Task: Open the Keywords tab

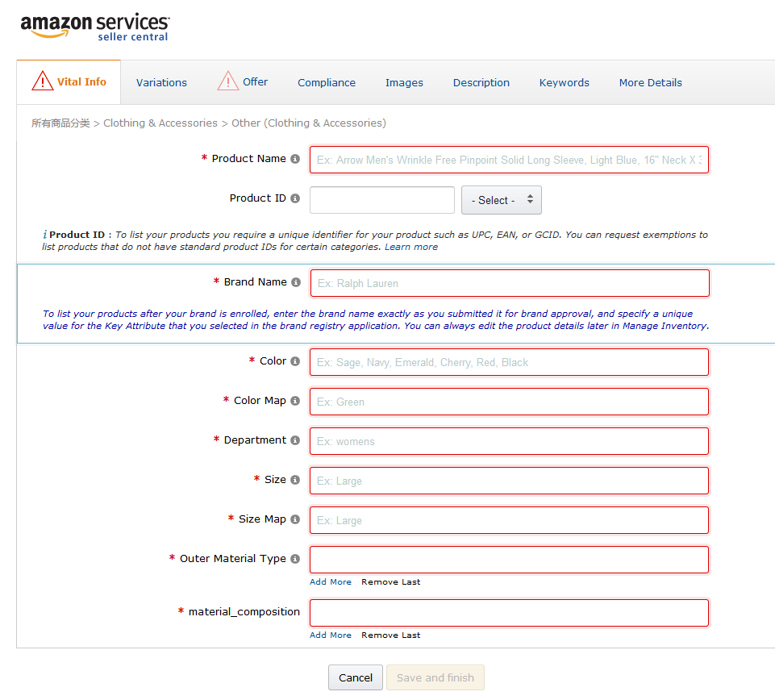Action: tap(564, 82)
